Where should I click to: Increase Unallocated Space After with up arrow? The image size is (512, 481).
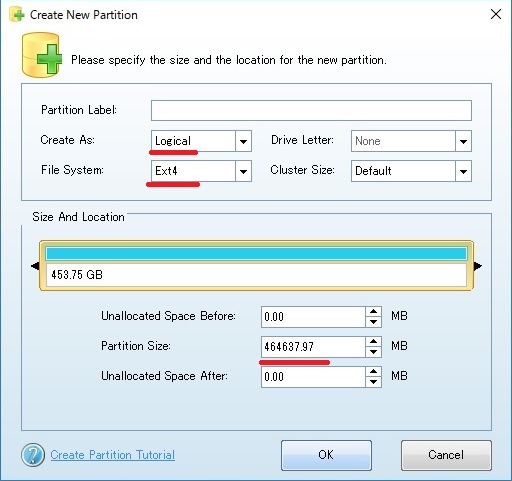[x=373, y=371]
